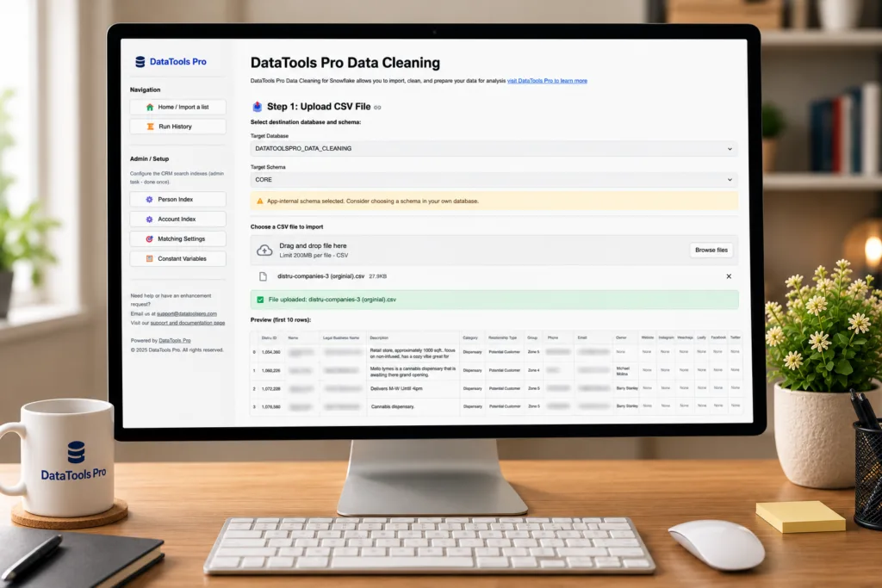Click the file icon beside distru-companies-3 csv
Image resolution: width=882 pixels, height=588 pixels.
(263, 276)
